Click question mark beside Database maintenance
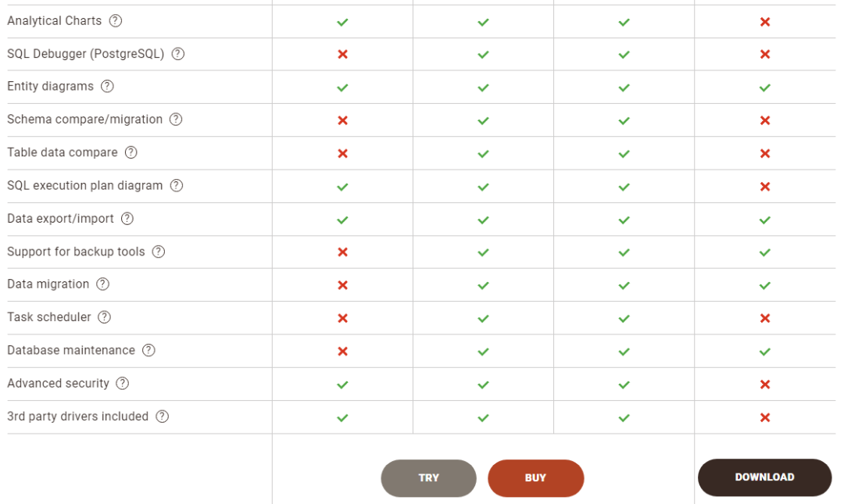844x504 pixels. [148, 350]
